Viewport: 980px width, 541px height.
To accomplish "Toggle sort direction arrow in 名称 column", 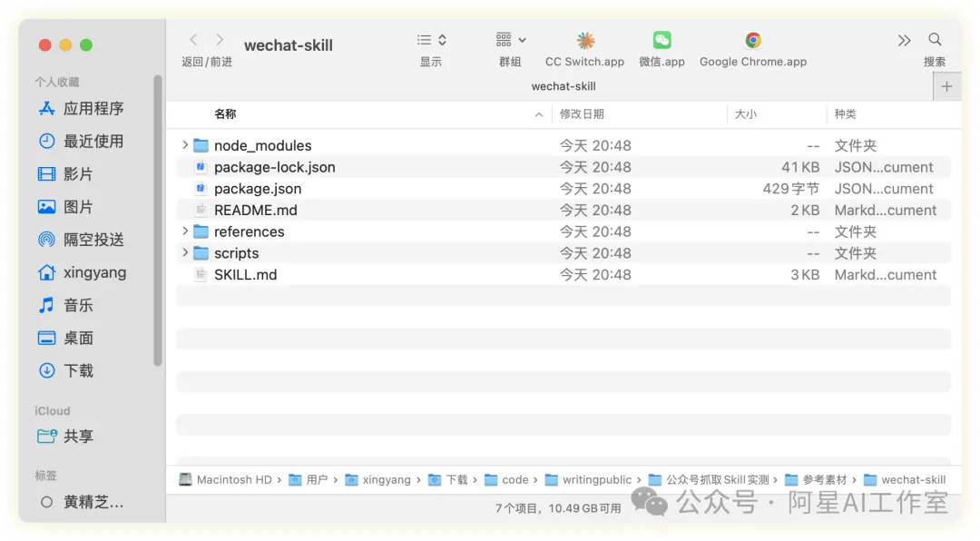I will 539,114.
